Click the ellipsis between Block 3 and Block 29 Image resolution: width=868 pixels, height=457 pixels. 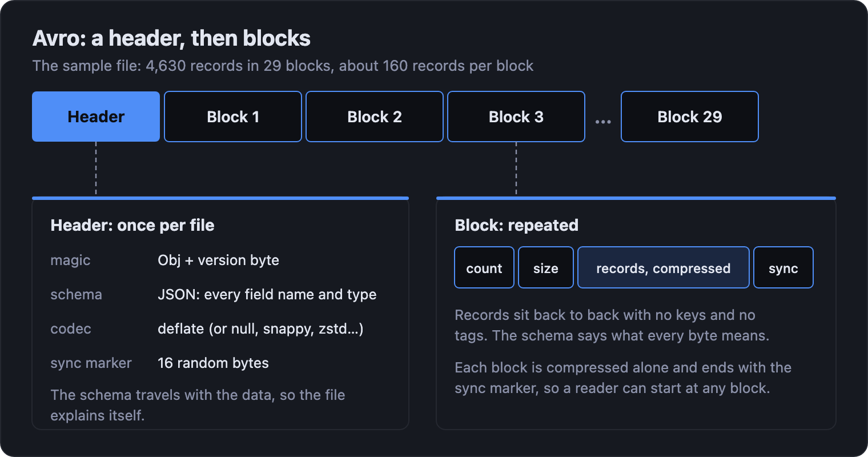(x=603, y=122)
